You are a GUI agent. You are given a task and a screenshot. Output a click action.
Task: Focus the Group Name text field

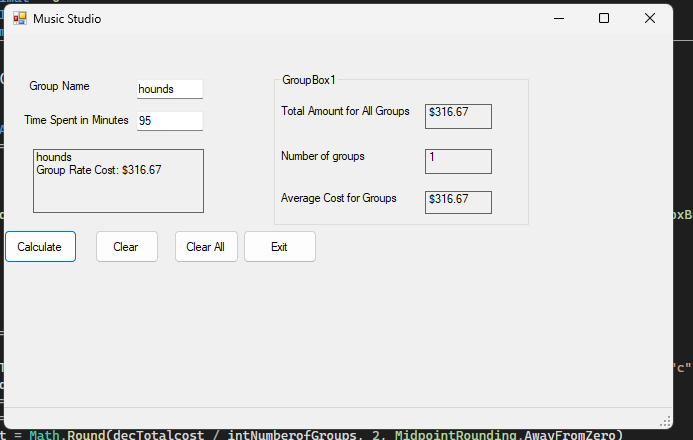[x=169, y=89]
